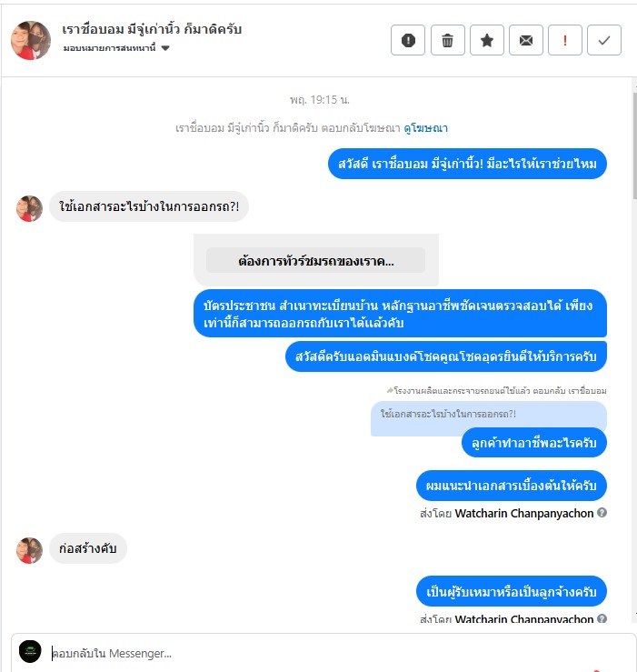Click the page avatar icon beside the reply box
The height and width of the screenshot is (672, 637).
30,651
